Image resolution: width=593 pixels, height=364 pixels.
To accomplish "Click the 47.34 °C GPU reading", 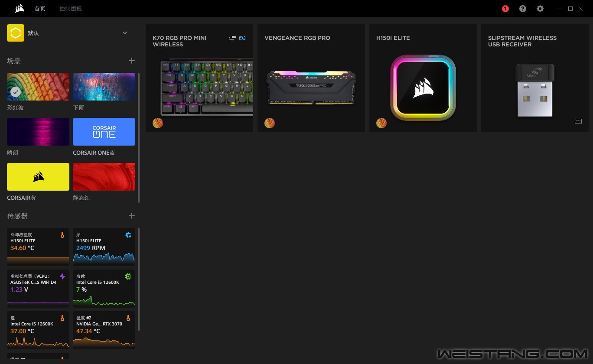I will 88,331.
